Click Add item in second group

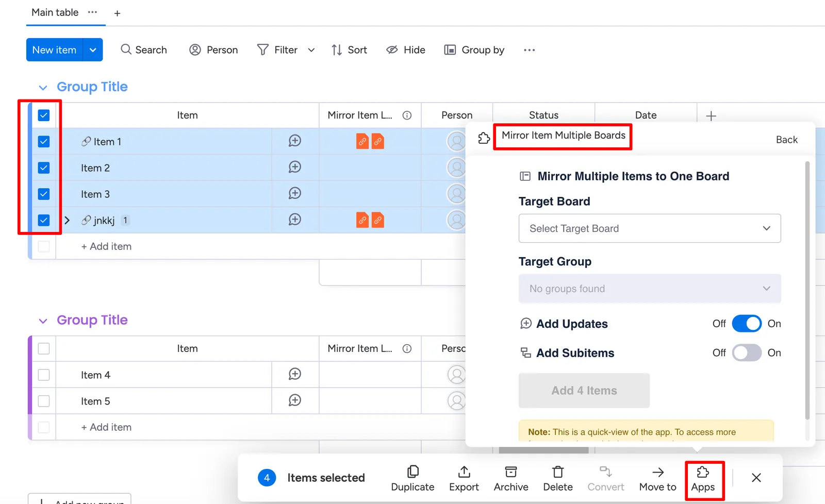click(106, 427)
